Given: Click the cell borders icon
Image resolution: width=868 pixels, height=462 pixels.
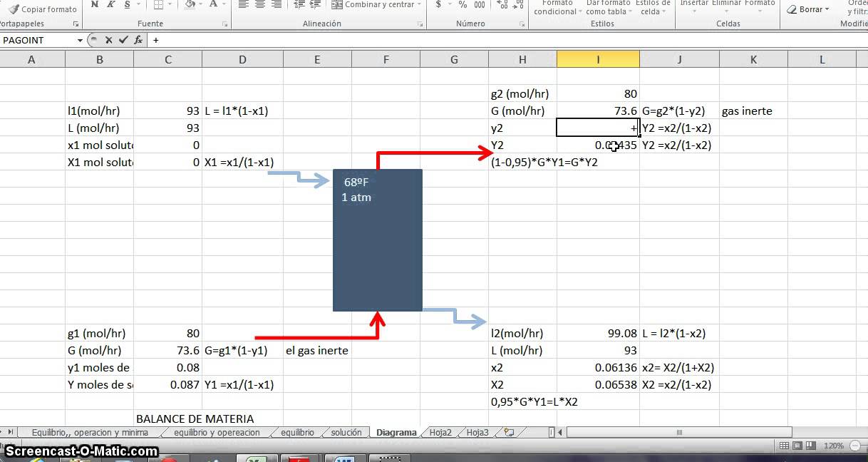Looking at the screenshot, I should [157, 4].
